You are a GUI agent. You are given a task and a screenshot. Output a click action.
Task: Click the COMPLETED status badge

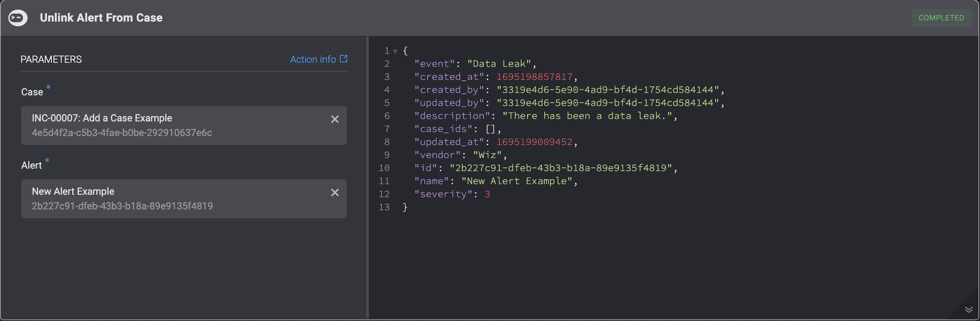pyautogui.click(x=941, y=18)
